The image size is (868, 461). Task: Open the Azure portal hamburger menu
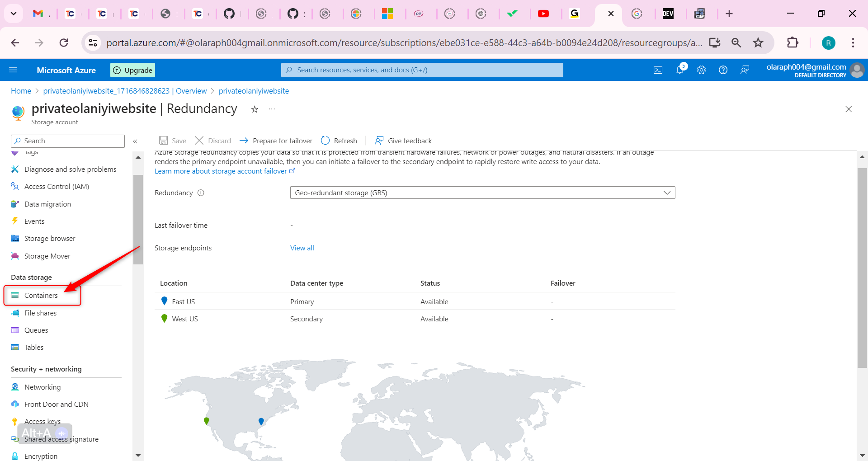point(13,70)
